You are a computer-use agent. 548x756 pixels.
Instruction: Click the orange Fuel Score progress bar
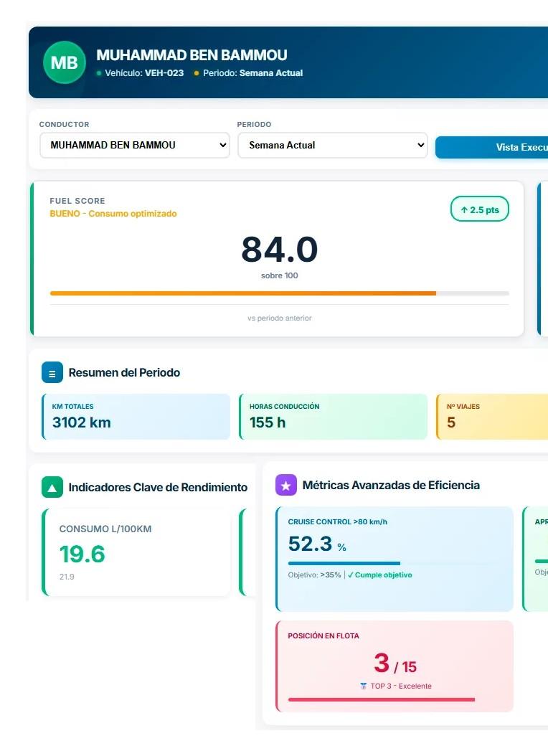243,293
